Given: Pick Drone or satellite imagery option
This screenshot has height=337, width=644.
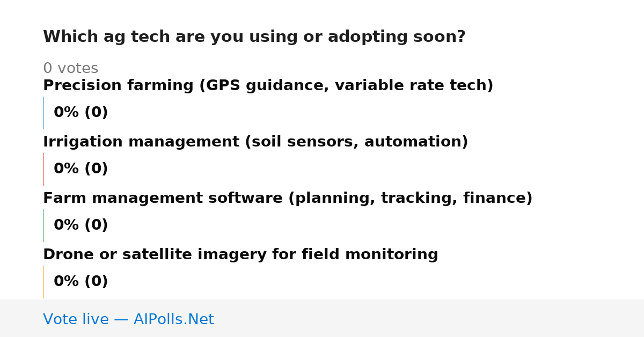Looking at the screenshot, I should coord(240,255).
